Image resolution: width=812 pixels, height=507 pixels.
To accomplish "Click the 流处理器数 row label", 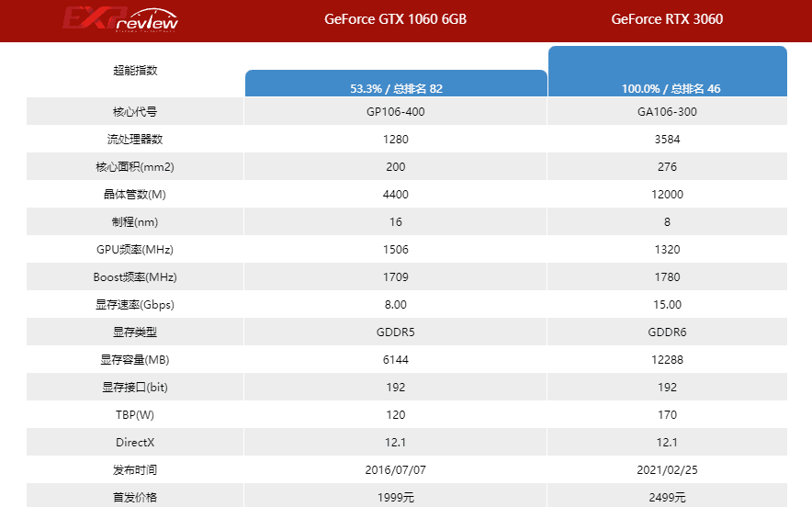I will pos(135,139).
